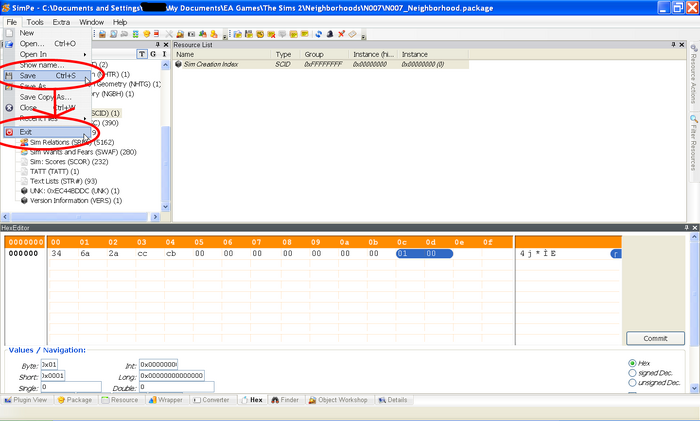The height and width of the screenshot is (421, 700).
Task: Close the HexEditor panel
Action: click(695, 228)
